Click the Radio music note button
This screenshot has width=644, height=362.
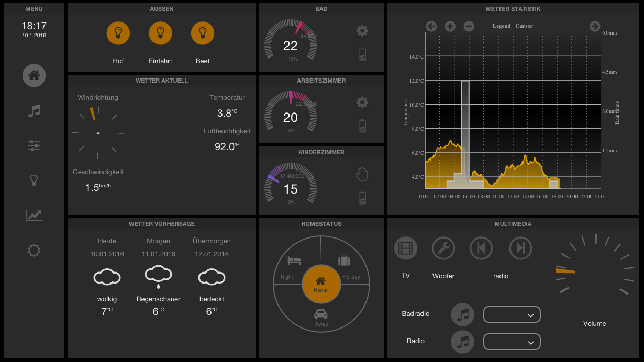pos(463,342)
